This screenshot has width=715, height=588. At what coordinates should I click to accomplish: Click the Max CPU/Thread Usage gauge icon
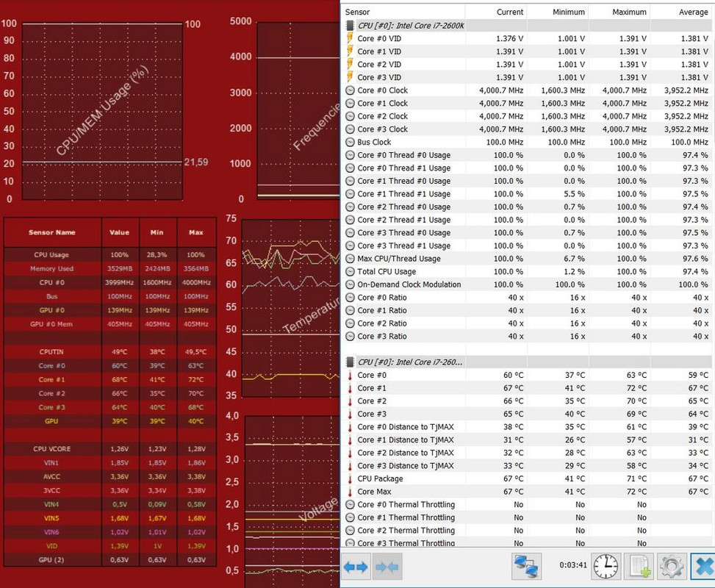(351, 259)
